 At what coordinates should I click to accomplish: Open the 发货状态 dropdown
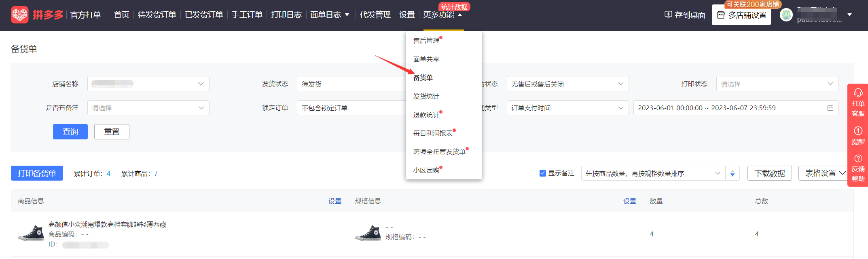(351, 84)
